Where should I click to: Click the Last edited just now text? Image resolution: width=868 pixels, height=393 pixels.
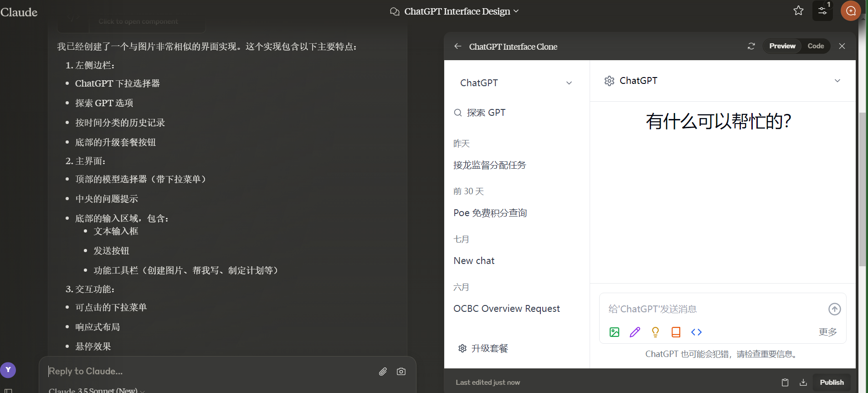pyautogui.click(x=488, y=383)
